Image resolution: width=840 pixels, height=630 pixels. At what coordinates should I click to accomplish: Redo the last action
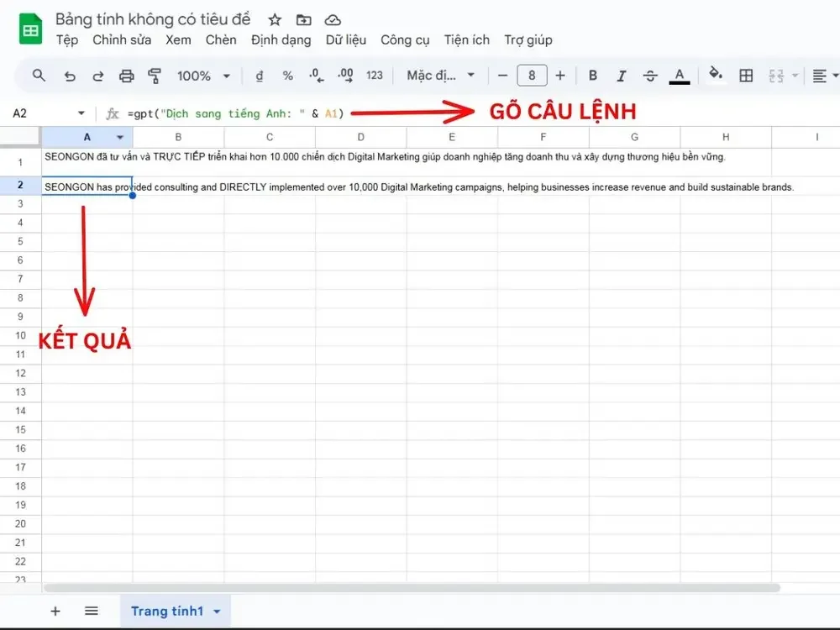98,76
